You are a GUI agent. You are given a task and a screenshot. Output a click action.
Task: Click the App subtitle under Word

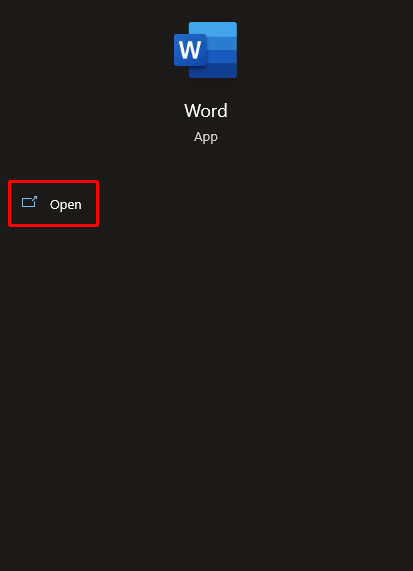[206, 137]
